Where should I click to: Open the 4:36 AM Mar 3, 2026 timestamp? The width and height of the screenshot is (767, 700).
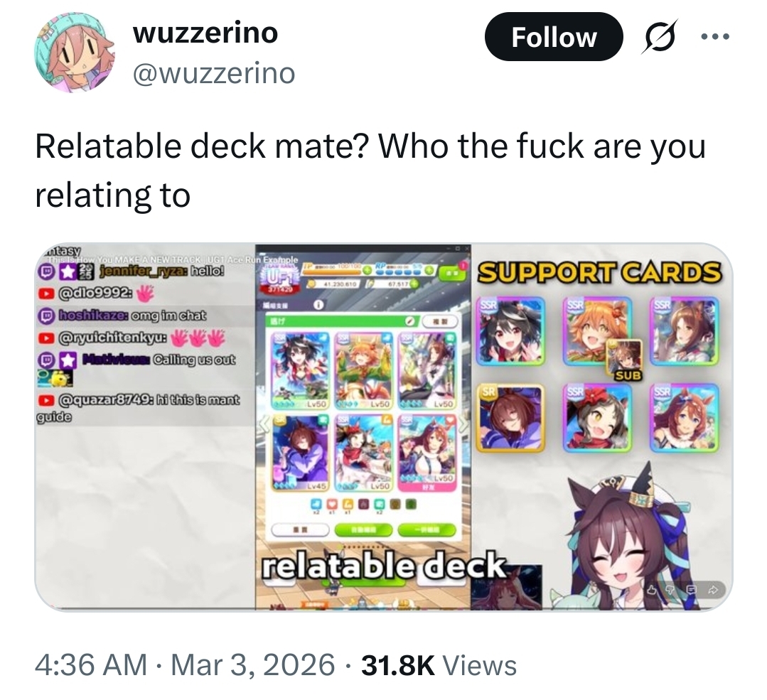(x=185, y=665)
